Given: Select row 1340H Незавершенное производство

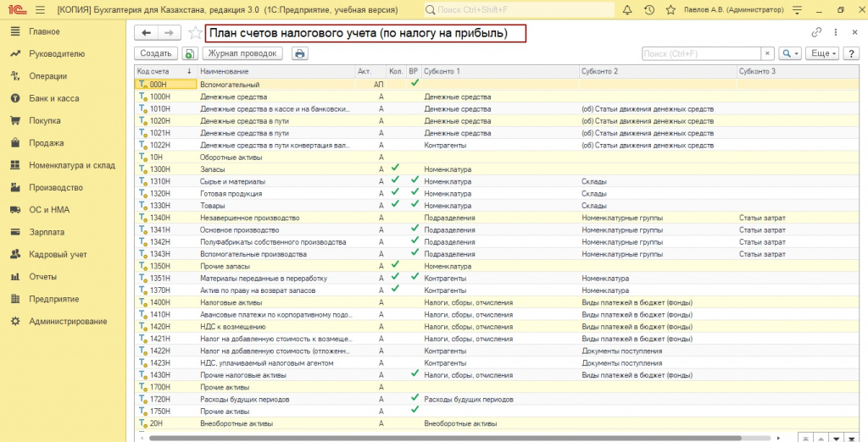Looking at the screenshot, I should [497, 218].
